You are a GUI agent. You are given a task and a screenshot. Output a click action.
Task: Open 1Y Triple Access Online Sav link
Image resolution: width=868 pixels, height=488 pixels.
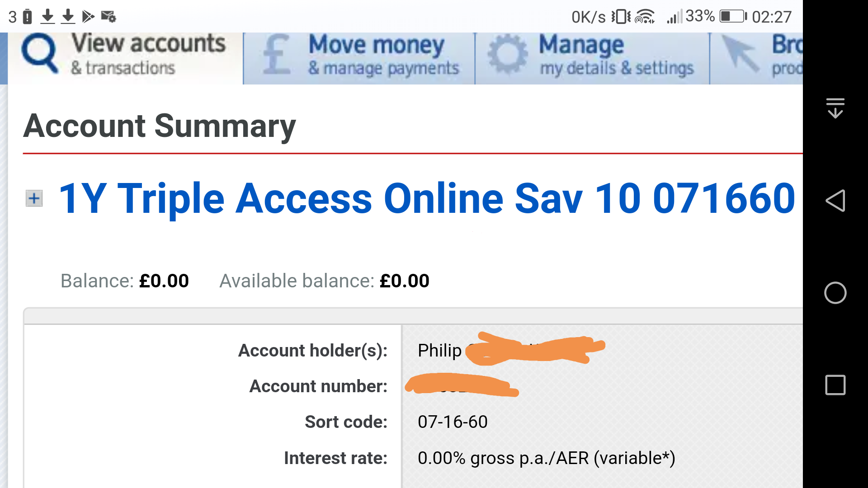[x=427, y=198]
